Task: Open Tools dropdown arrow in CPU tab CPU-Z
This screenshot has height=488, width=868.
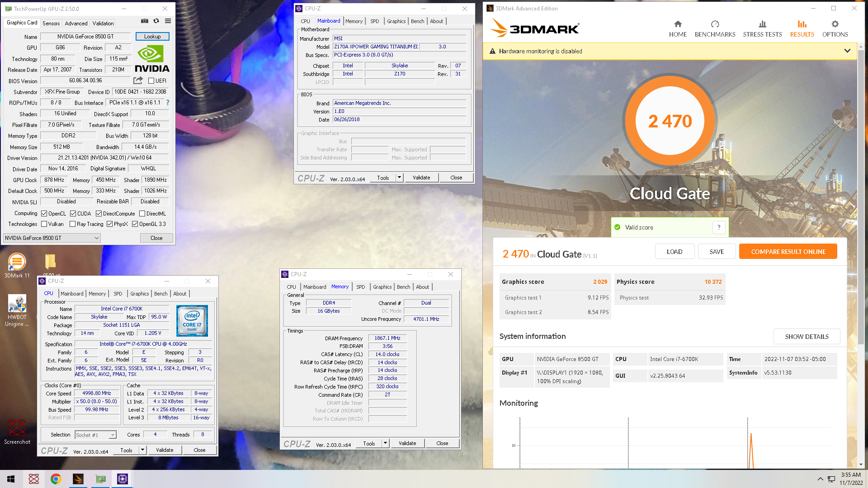Action: click(x=142, y=450)
